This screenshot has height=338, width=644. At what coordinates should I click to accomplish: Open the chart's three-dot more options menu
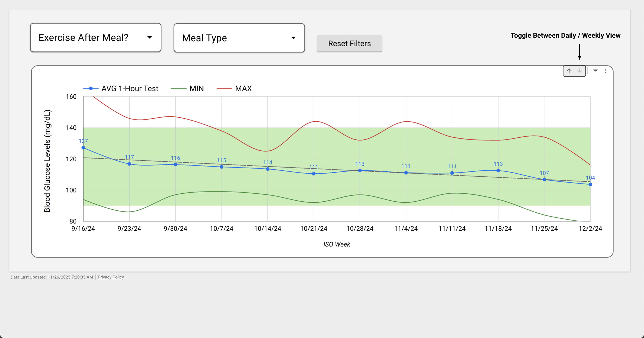tap(606, 71)
